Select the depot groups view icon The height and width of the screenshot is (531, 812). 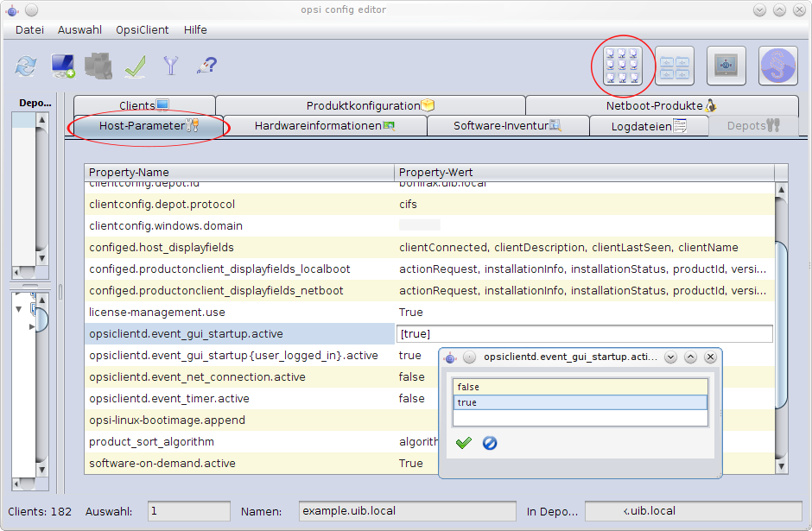pyautogui.click(x=674, y=66)
